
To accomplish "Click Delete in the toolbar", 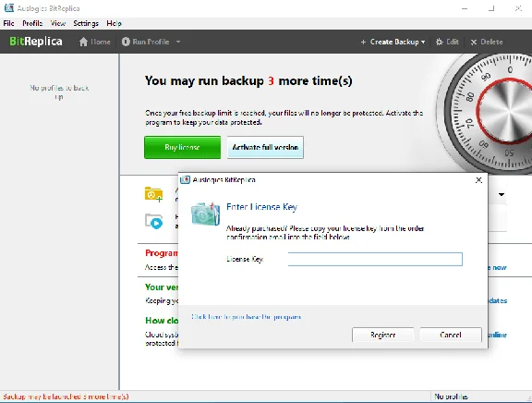I will point(487,42).
